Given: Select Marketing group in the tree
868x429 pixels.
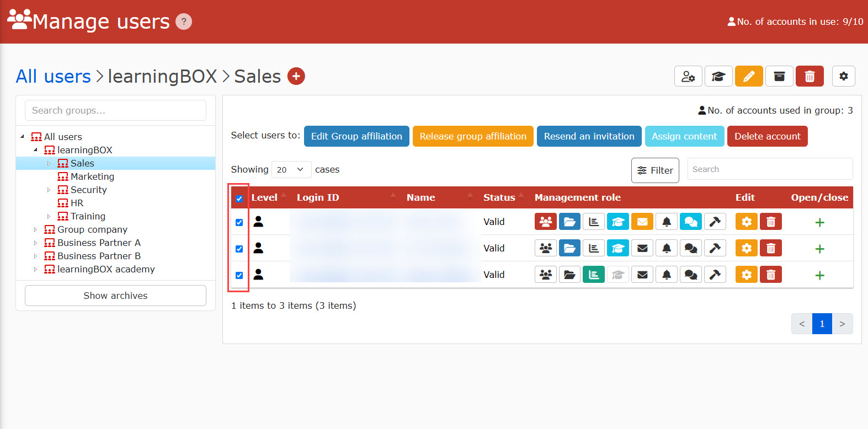Looking at the screenshot, I should (x=92, y=176).
